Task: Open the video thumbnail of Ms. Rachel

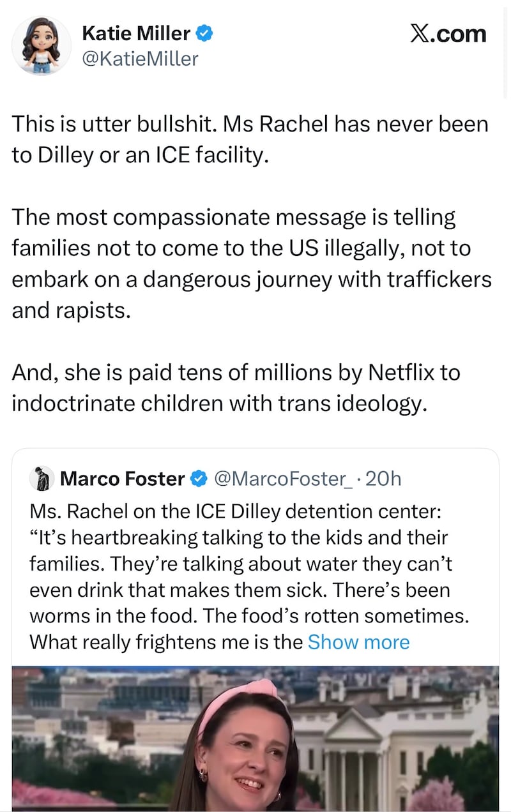Action: click(x=256, y=737)
